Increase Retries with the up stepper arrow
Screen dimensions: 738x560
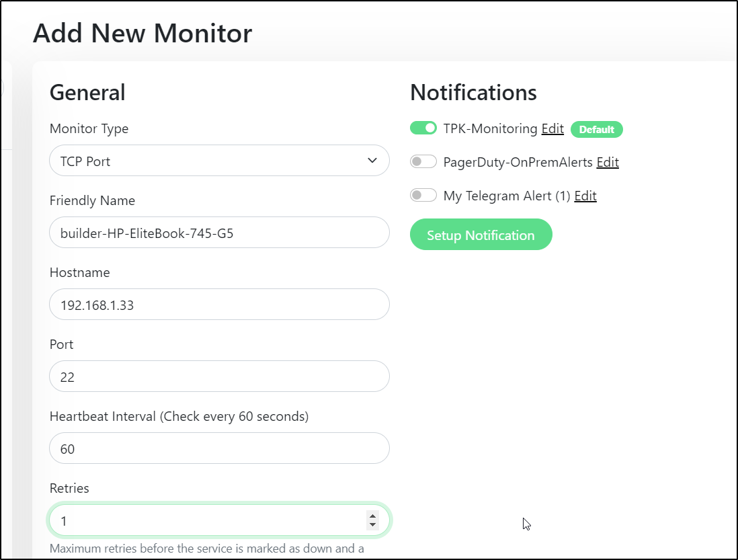[373, 516]
